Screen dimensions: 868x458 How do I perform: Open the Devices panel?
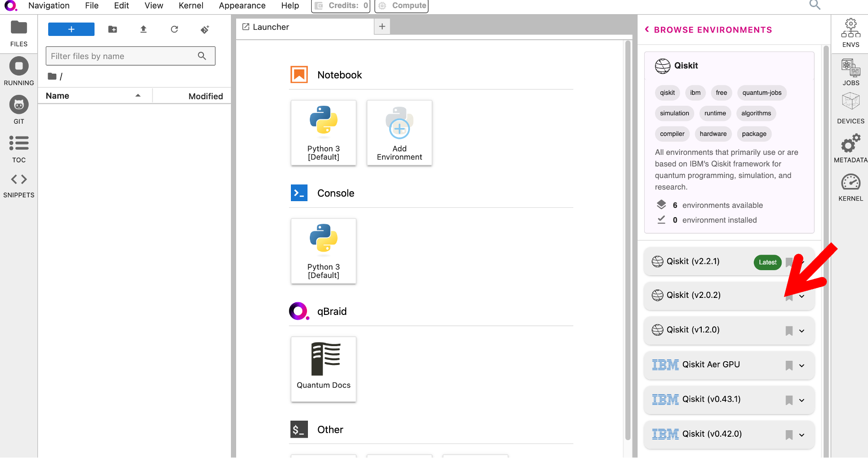tap(851, 109)
